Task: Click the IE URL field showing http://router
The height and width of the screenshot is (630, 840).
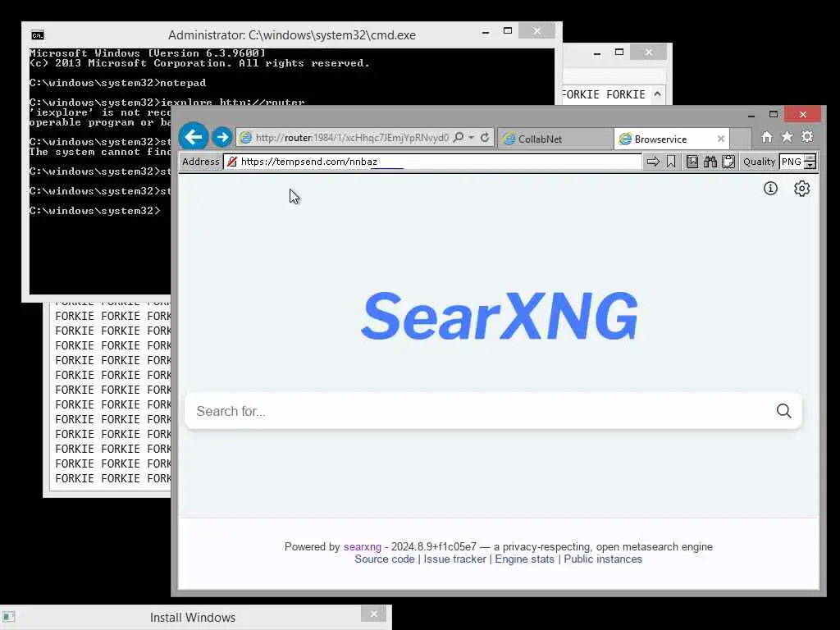Action: click(352, 138)
